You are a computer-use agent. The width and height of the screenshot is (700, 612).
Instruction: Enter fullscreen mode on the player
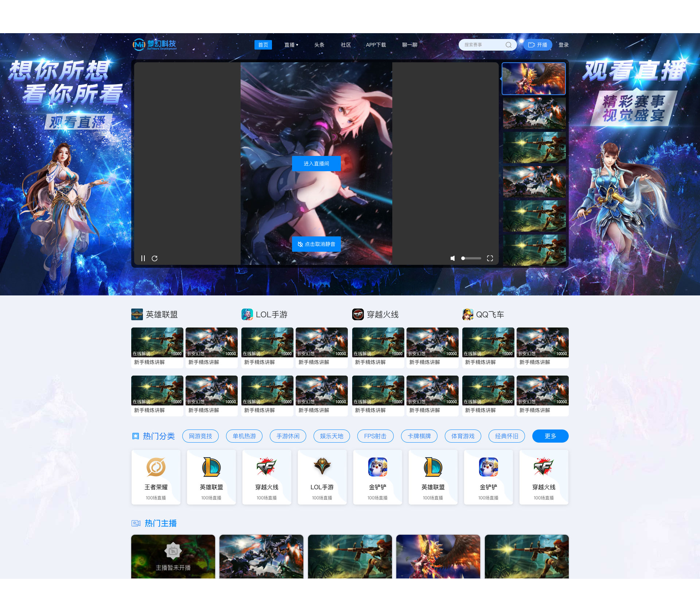(490, 258)
